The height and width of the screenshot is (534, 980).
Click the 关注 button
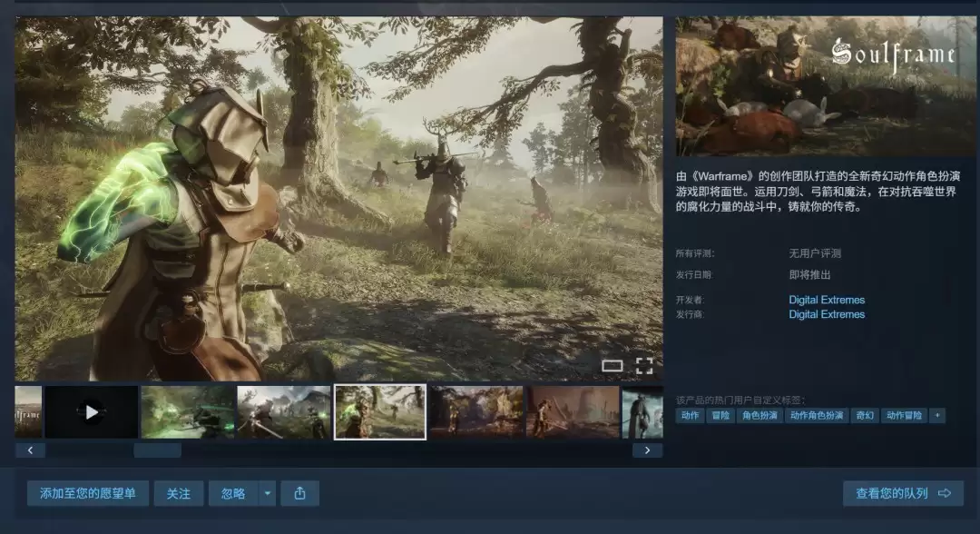[179, 493]
